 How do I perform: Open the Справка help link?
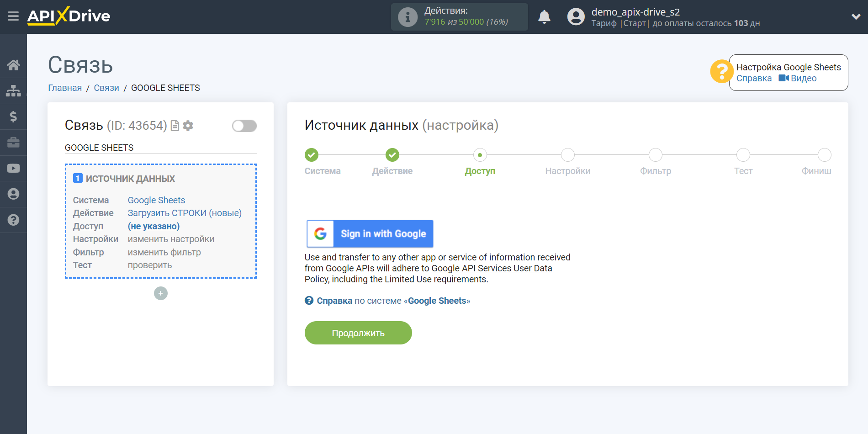point(754,78)
